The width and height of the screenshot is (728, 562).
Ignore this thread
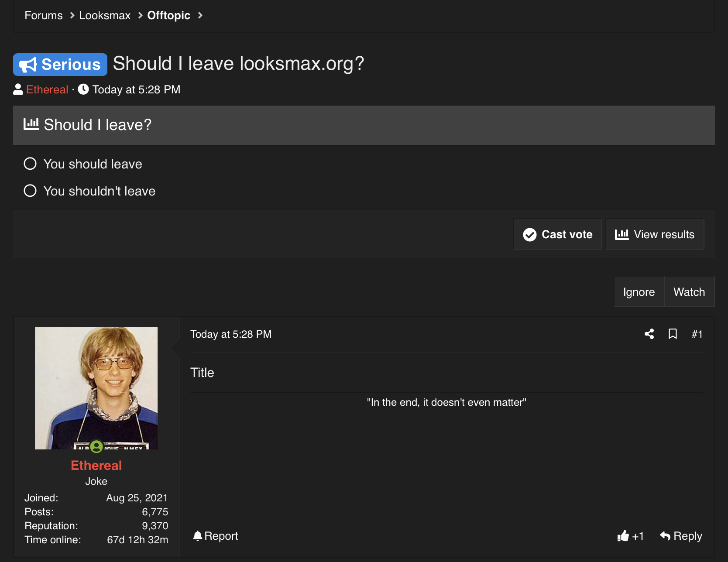(639, 292)
